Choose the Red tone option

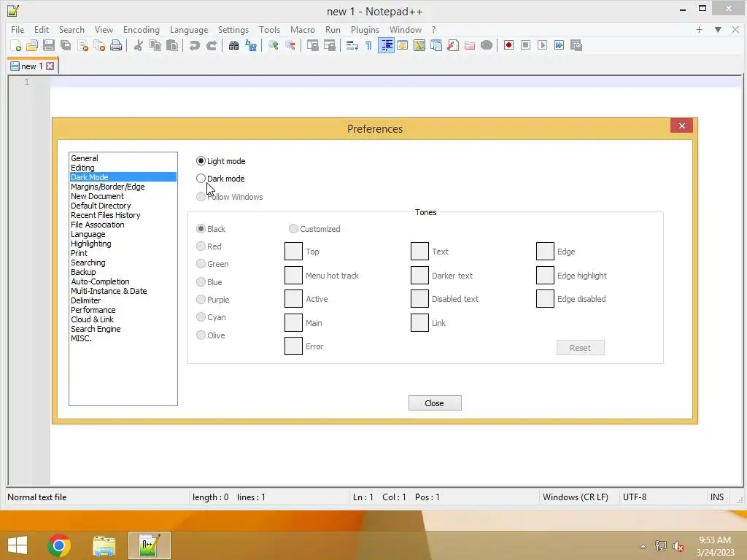tap(201, 246)
